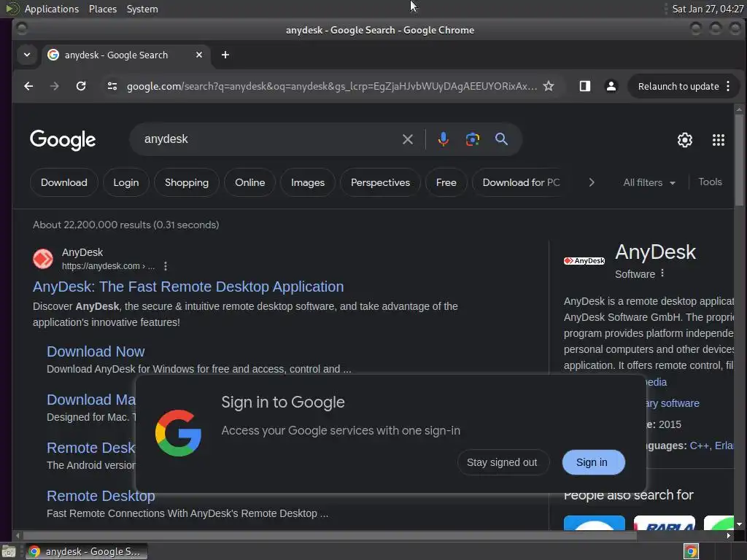Image resolution: width=747 pixels, height=560 pixels.
Task: Reload the current page
Action: tap(81, 86)
